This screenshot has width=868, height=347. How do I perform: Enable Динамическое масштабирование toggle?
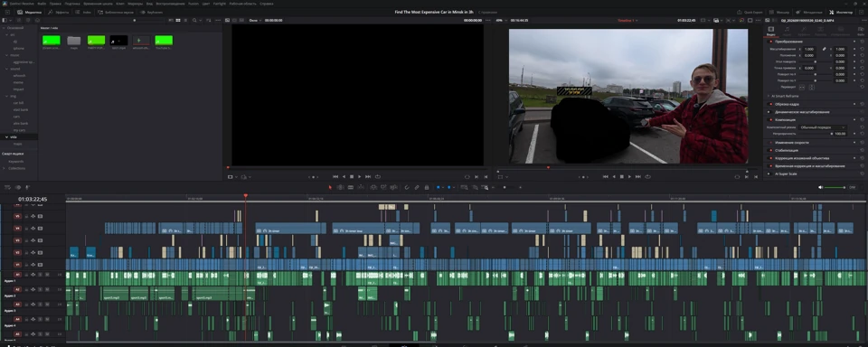tap(770, 112)
